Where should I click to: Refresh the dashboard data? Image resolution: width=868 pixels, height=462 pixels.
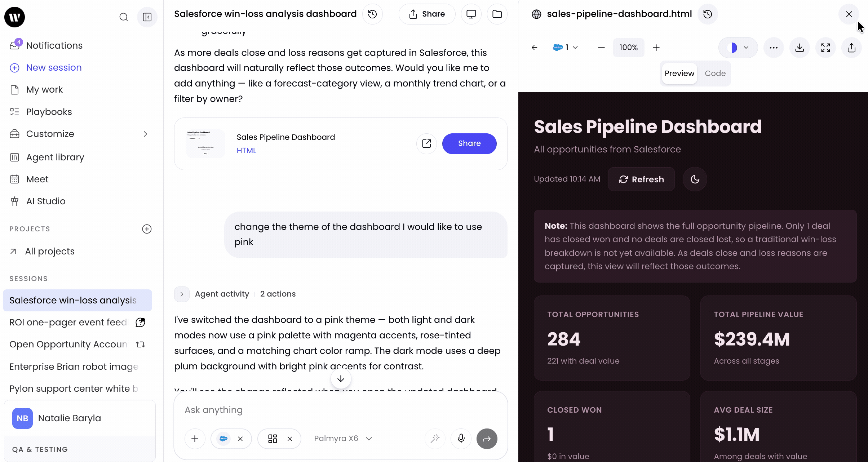point(641,179)
